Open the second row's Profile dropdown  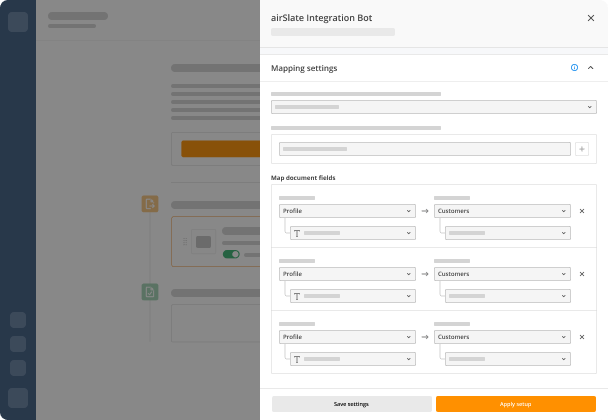coord(347,274)
